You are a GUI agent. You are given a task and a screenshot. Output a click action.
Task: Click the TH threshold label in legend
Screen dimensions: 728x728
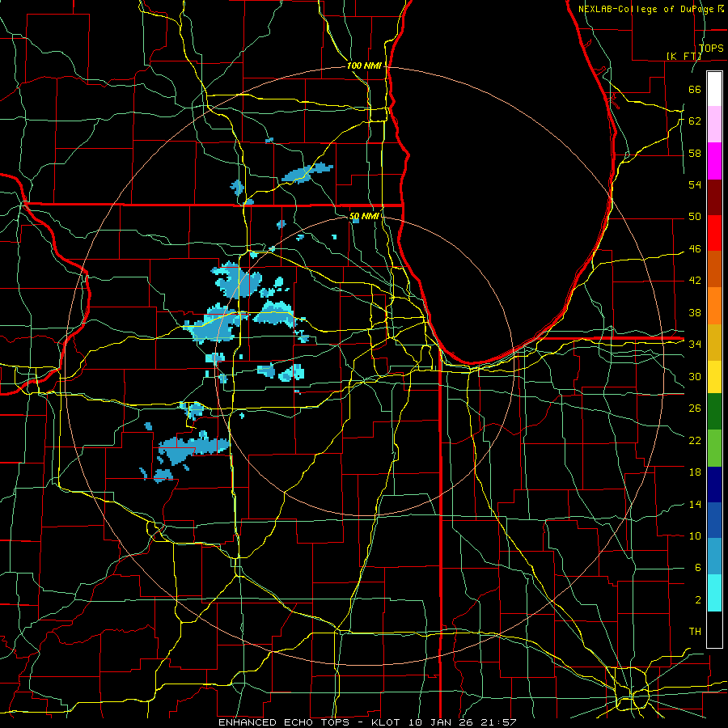[x=695, y=632]
